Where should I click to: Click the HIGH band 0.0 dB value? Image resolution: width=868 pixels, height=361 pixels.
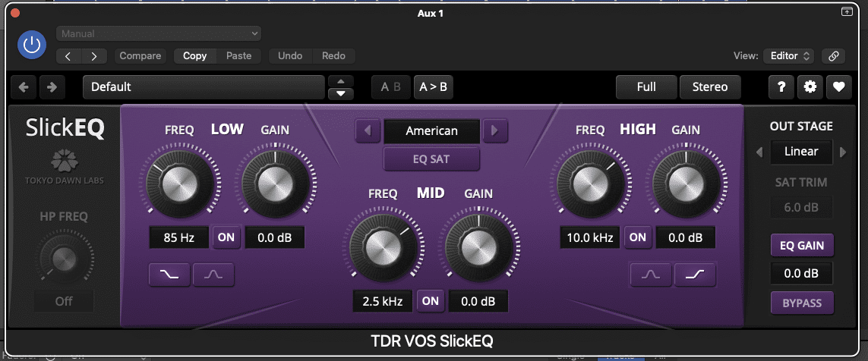685,237
